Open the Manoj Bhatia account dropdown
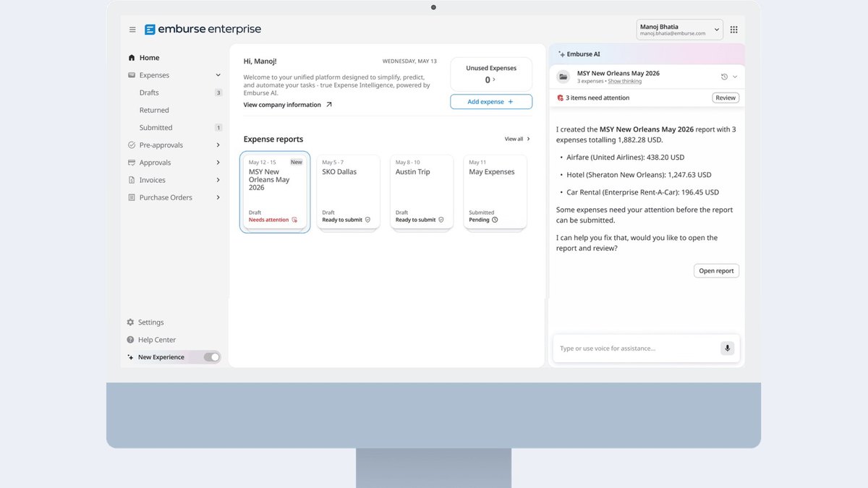The width and height of the screenshot is (868, 488). coord(680,30)
